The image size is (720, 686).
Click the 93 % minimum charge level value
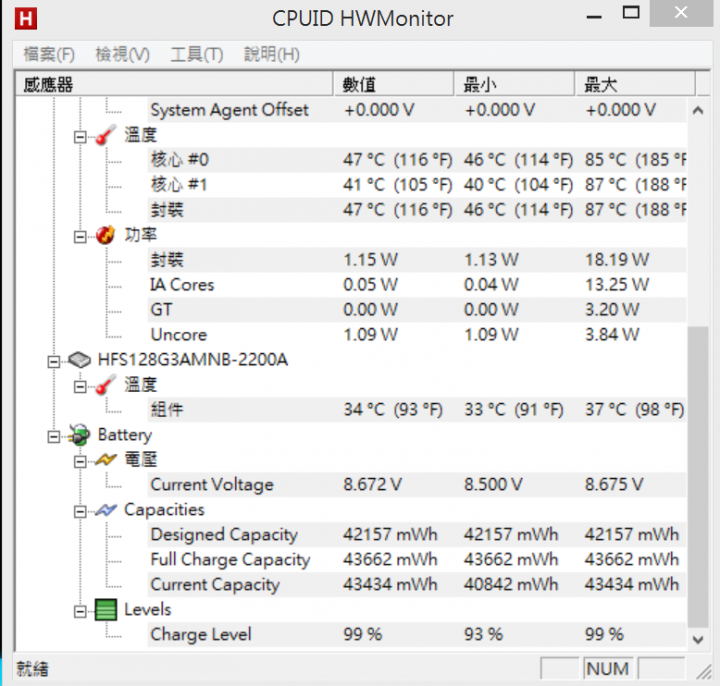tap(484, 635)
